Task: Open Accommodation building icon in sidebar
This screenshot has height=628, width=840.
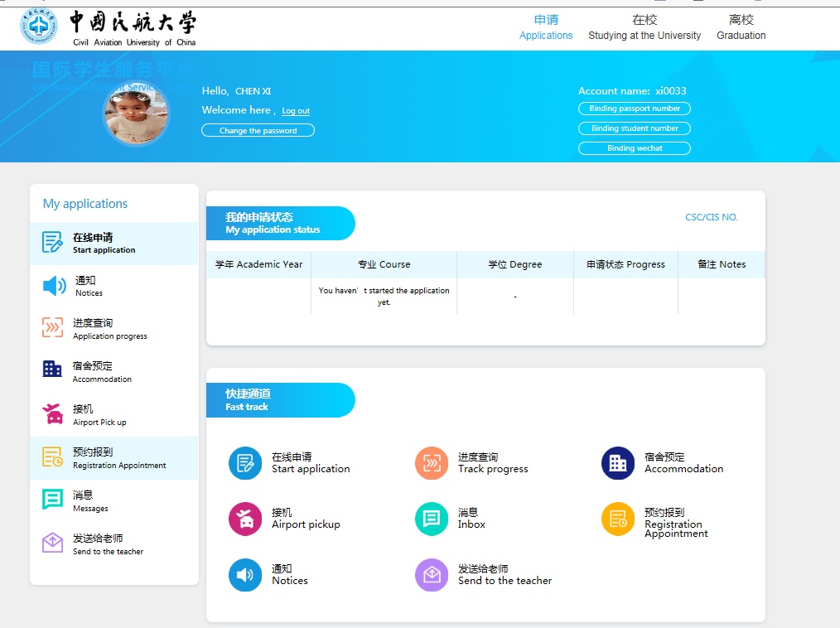Action: (x=52, y=370)
